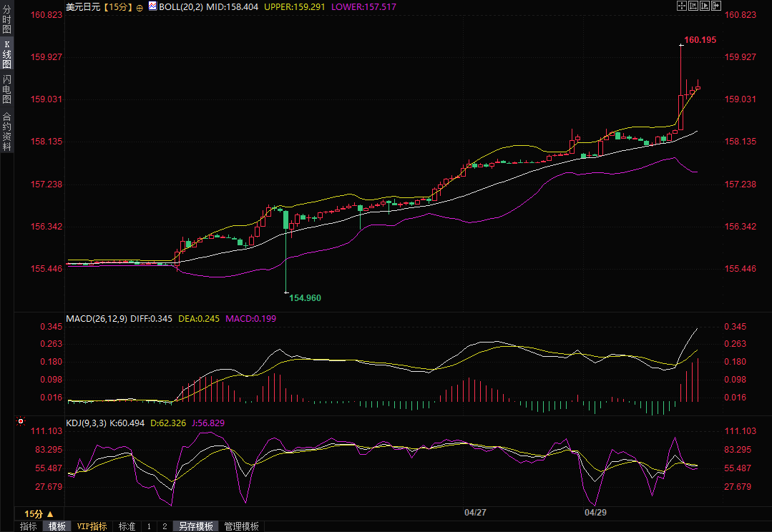Image resolution: width=772 pixels, height=532 pixels.
Task: Click the axis icon with play arrow
Action: pyautogui.click(x=705, y=6)
